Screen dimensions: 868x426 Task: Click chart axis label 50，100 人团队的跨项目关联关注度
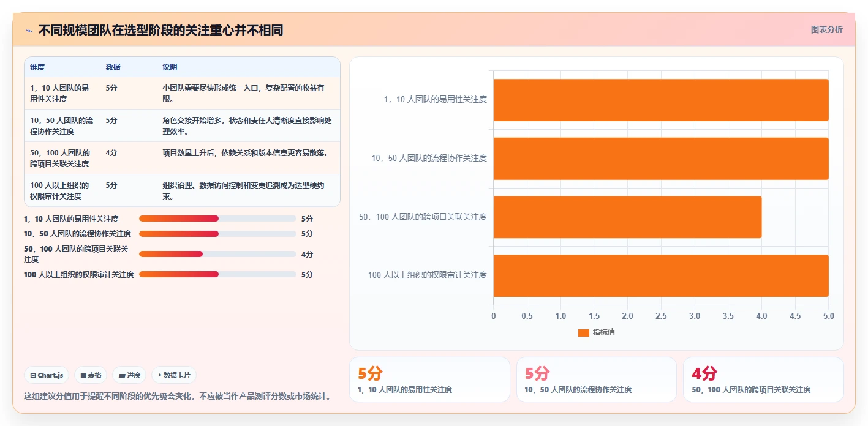(x=423, y=217)
